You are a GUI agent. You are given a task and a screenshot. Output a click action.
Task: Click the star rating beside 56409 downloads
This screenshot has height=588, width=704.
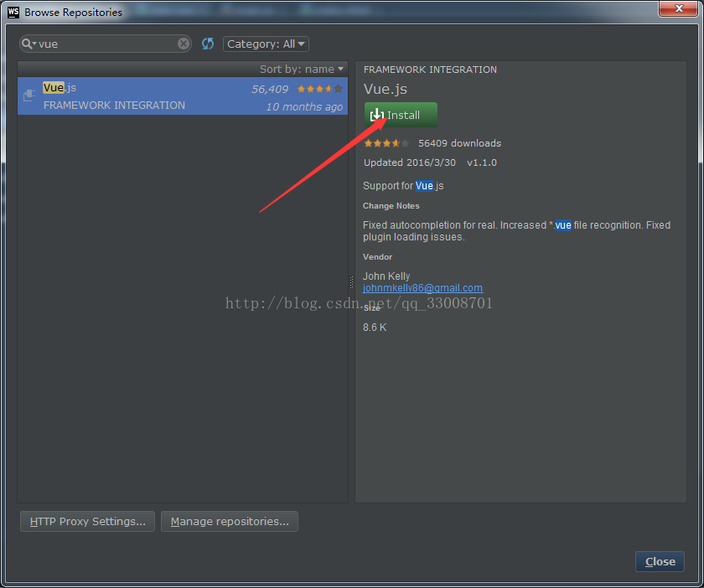[x=386, y=143]
